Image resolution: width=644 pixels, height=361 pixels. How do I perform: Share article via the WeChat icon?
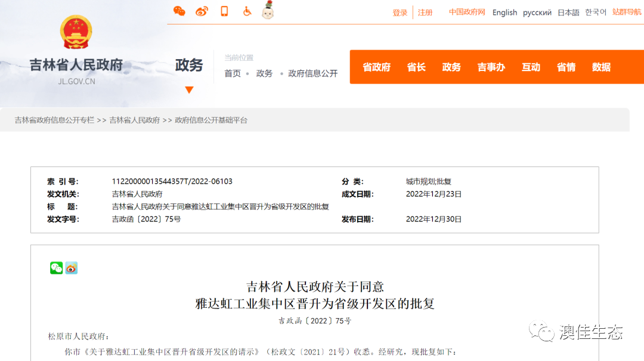pyautogui.click(x=55, y=268)
